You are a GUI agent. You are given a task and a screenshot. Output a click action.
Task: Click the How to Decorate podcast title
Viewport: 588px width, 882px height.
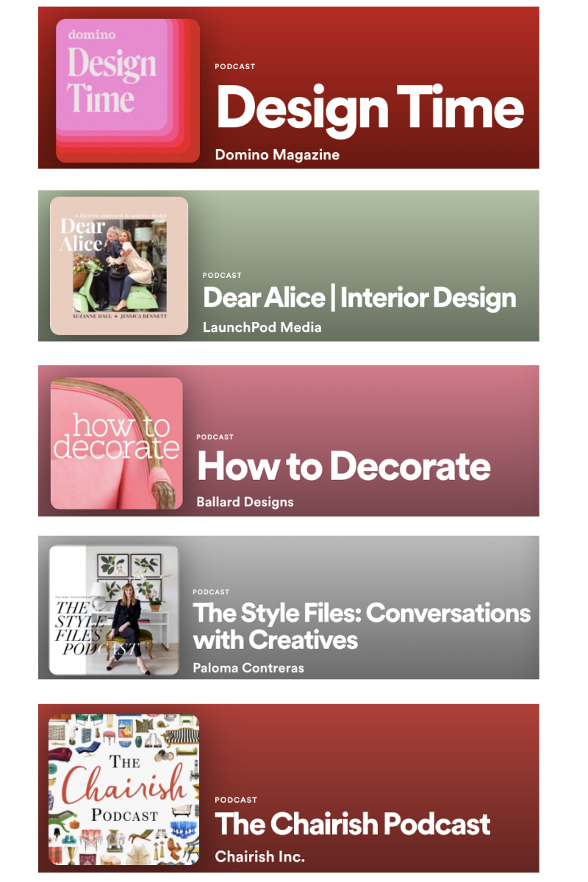point(343,466)
